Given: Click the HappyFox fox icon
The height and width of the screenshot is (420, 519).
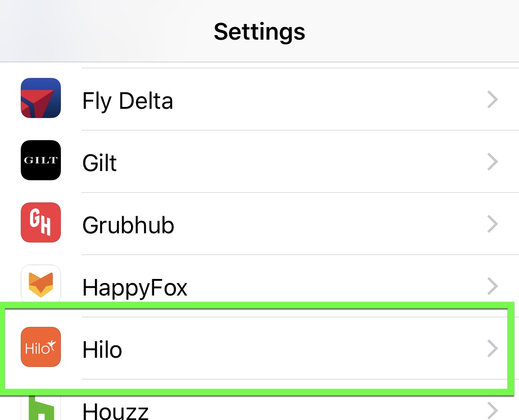Looking at the screenshot, I should click(x=41, y=284).
